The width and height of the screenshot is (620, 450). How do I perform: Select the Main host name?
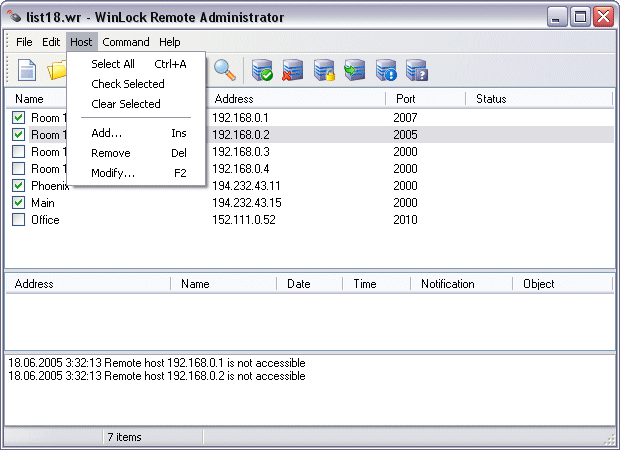click(x=43, y=203)
